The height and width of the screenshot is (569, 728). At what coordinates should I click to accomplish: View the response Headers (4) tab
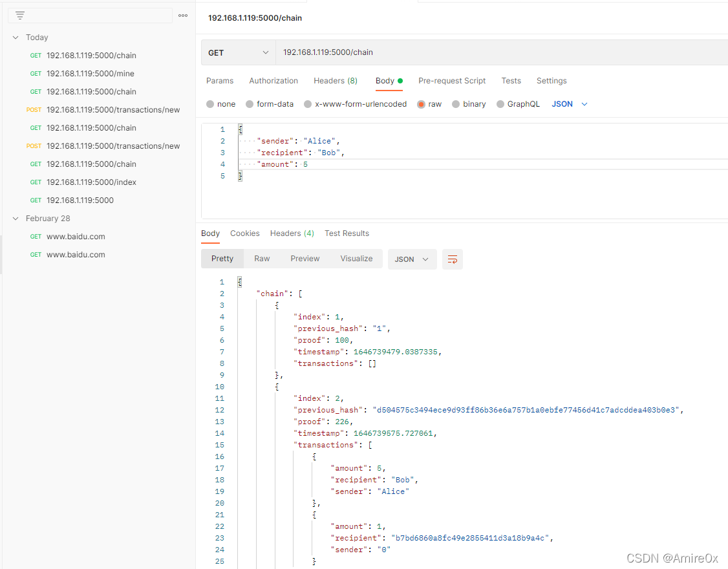[292, 233]
